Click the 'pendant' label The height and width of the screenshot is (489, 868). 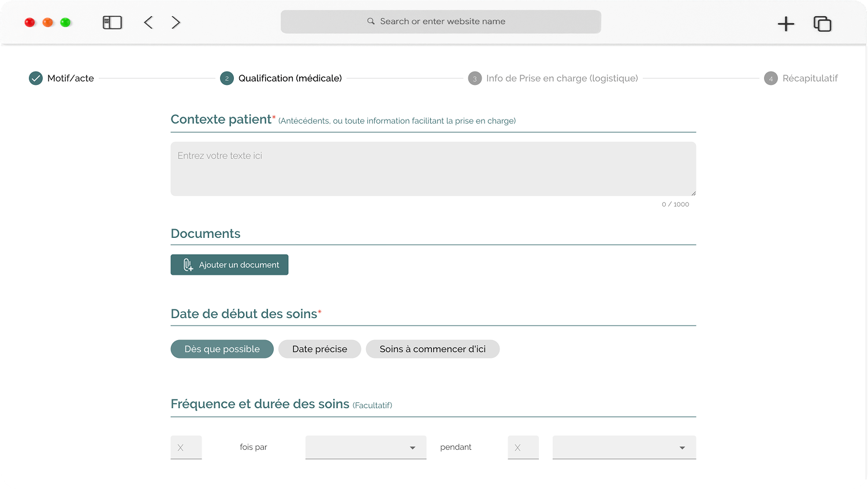pyautogui.click(x=456, y=447)
